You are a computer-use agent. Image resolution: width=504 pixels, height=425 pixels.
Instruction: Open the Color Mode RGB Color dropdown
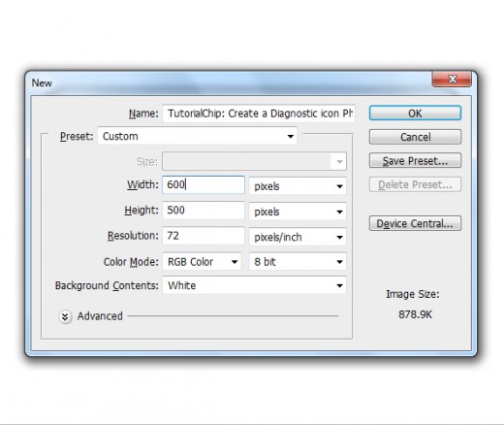pyautogui.click(x=202, y=262)
